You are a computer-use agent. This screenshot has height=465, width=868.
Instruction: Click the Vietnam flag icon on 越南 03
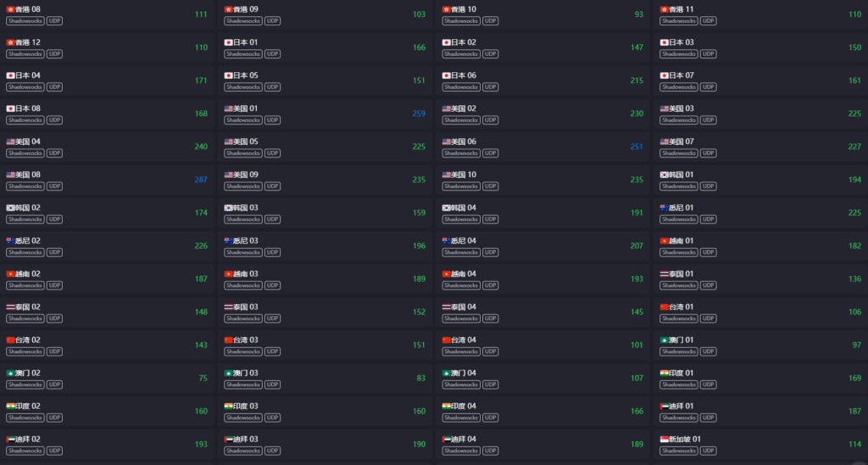tap(228, 274)
